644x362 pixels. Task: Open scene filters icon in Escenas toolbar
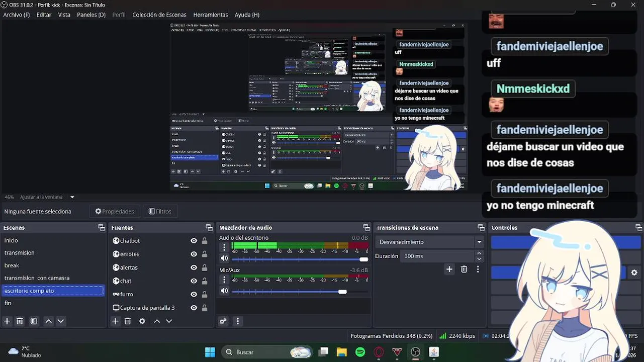(34, 321)
